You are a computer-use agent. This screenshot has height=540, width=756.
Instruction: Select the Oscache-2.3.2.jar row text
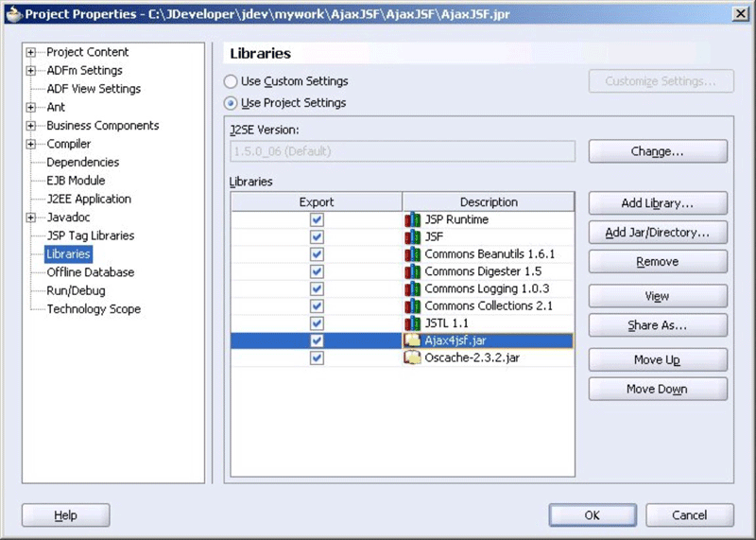(472, 358)
